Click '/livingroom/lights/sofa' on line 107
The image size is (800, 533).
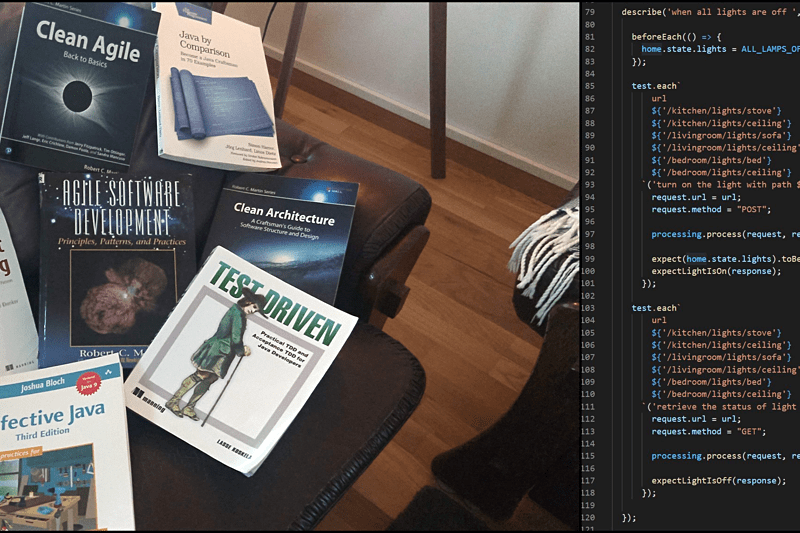click(721, 357)
